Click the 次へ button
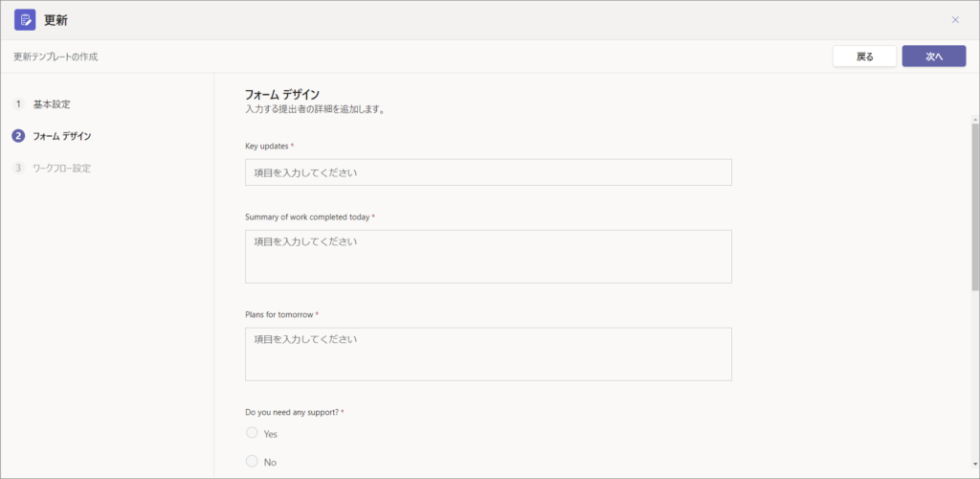The width and height of the screenshot is (980, 479). click(x=934, y=57)
